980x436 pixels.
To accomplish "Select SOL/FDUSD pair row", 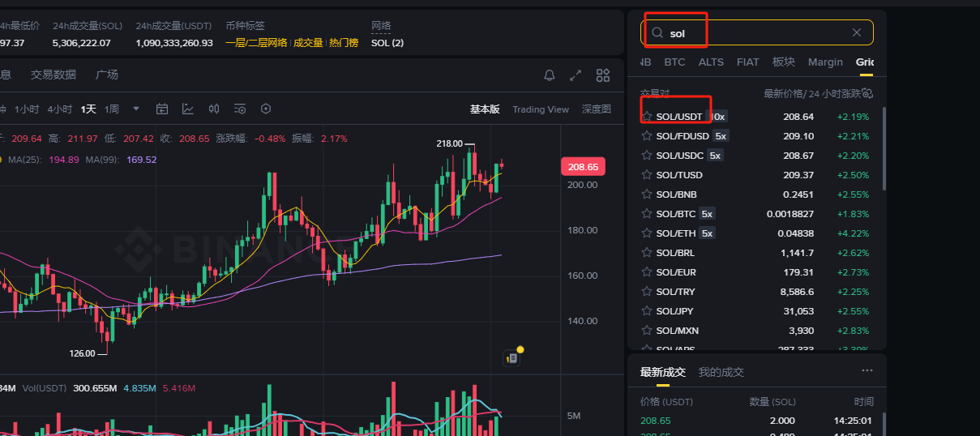I will point(756,136).
